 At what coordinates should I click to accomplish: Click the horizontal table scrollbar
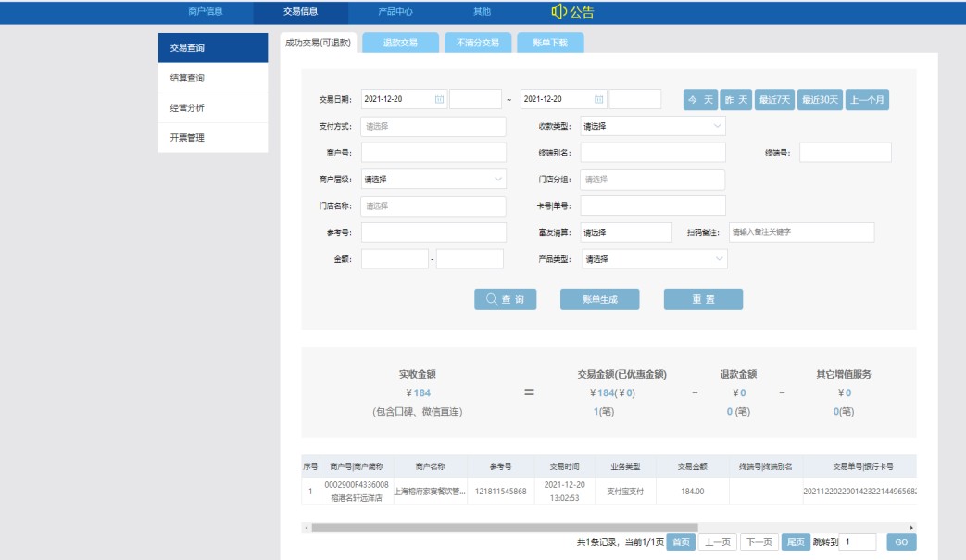pyautogui.click(x=491, y=528)
